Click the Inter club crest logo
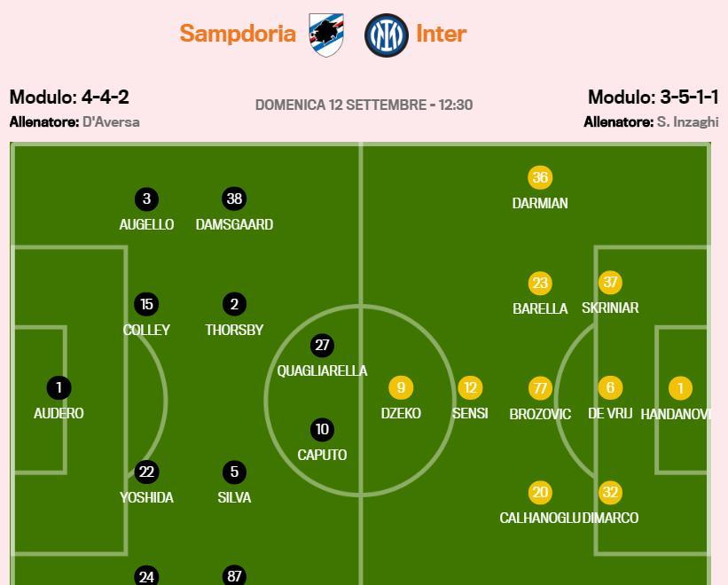The height and width of the screenshot is (585, 728). click(387, 35)
